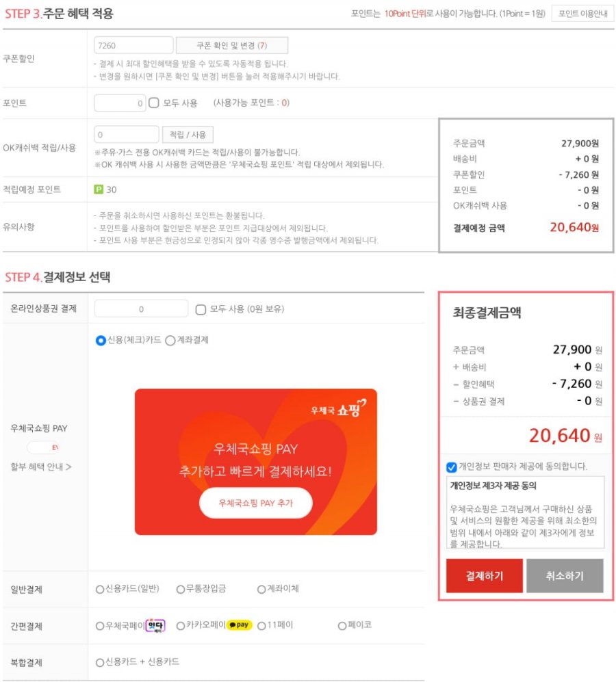Click 취소하기 button
Image resolution: width=616 pixels, height=682 pixels.
565,576
